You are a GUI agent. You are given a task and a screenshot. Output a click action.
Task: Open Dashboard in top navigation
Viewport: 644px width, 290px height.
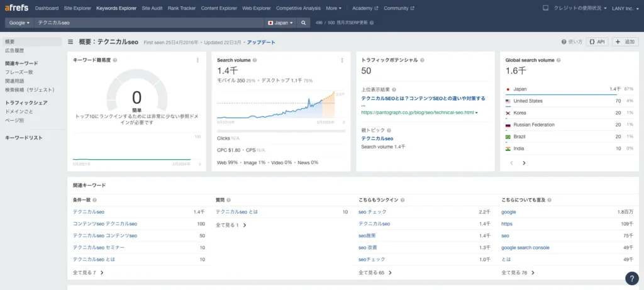(47, 8)
